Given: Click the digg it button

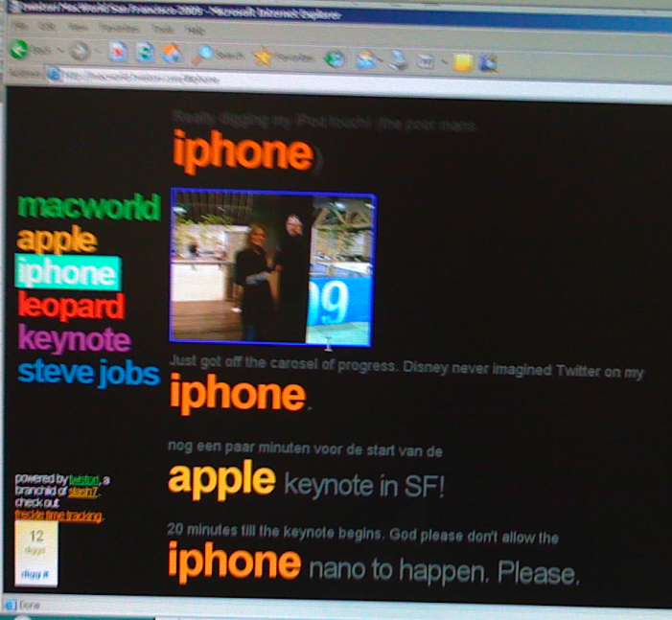Looking at the screenshot, I should (35, 574).
